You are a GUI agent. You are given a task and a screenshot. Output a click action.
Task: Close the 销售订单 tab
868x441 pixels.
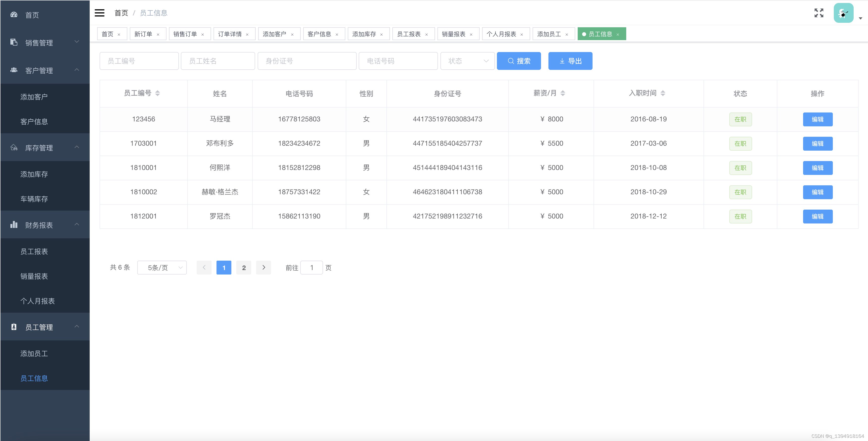203,34
